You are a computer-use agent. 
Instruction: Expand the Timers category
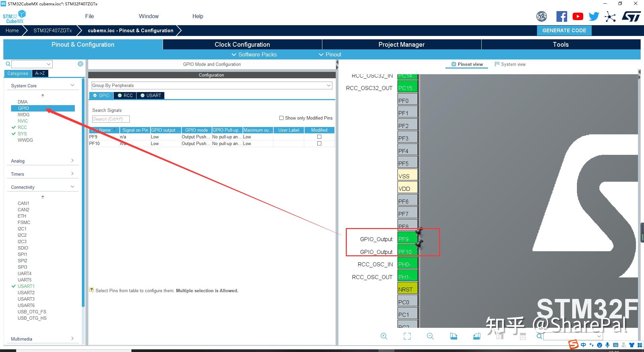[42, 174]
